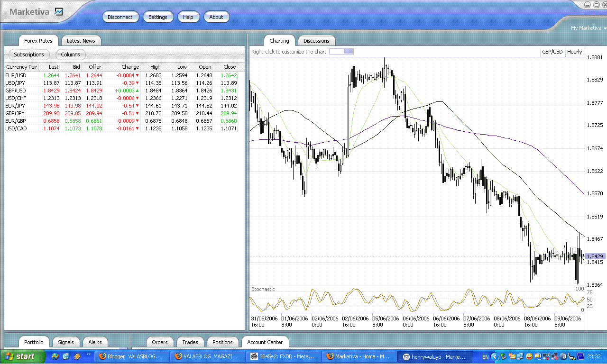Viewport: 607px width, 364px height.
Task: Switch to 304542: FXDD MetaTrader taskbar window
Action: [x=284, y=356]
